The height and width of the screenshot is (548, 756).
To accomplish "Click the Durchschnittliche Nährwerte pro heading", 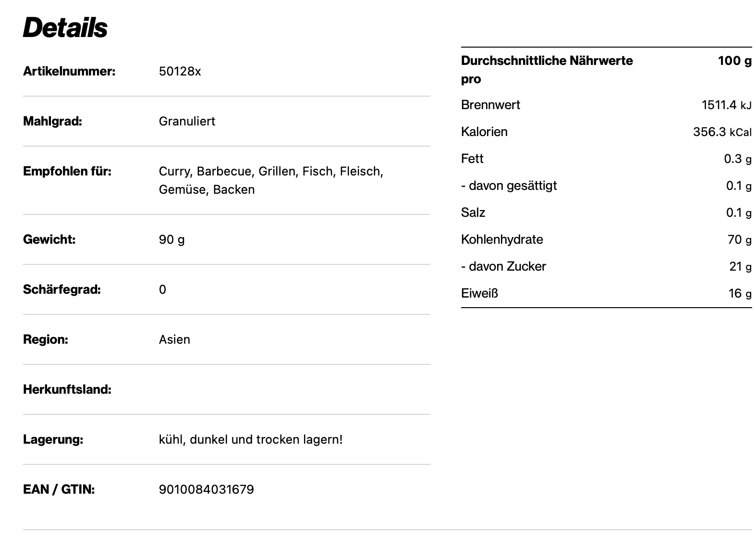I will (x=547, y=70).
